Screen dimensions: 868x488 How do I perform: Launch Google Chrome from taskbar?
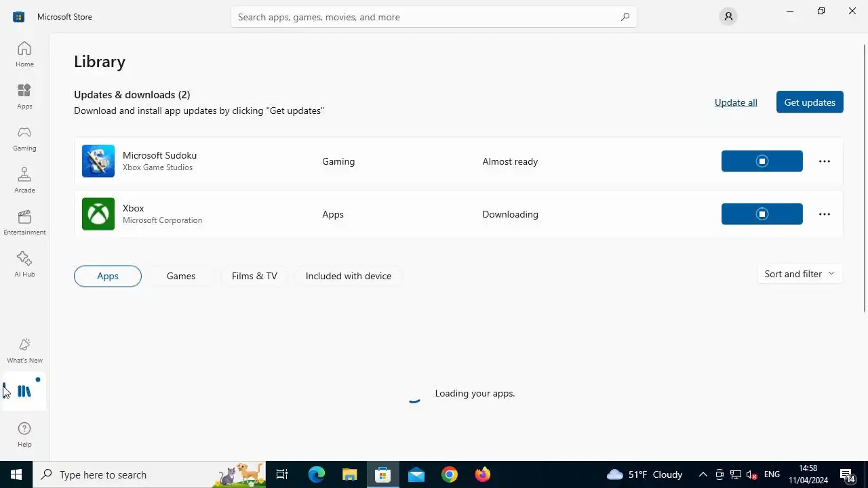[450, 474]
